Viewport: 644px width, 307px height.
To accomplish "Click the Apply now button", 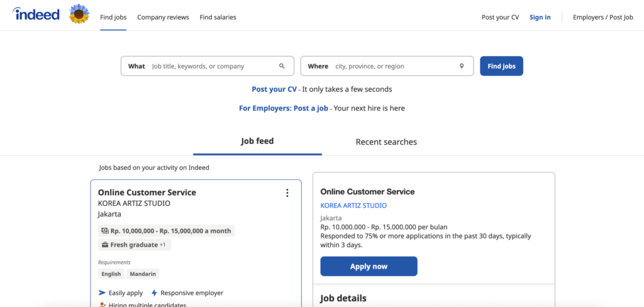I will 369,266.
